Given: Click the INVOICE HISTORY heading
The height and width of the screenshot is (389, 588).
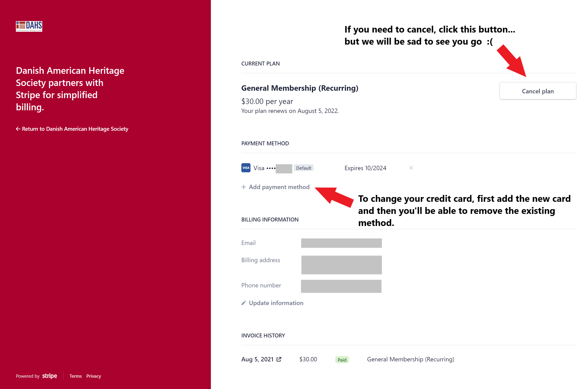Looking at the screenshot, I should point(263,335).
